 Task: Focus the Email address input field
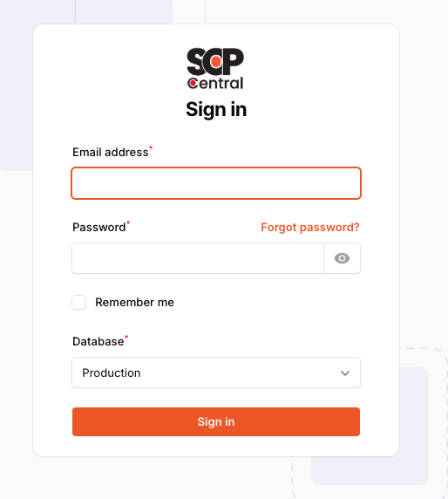point(216,183)
